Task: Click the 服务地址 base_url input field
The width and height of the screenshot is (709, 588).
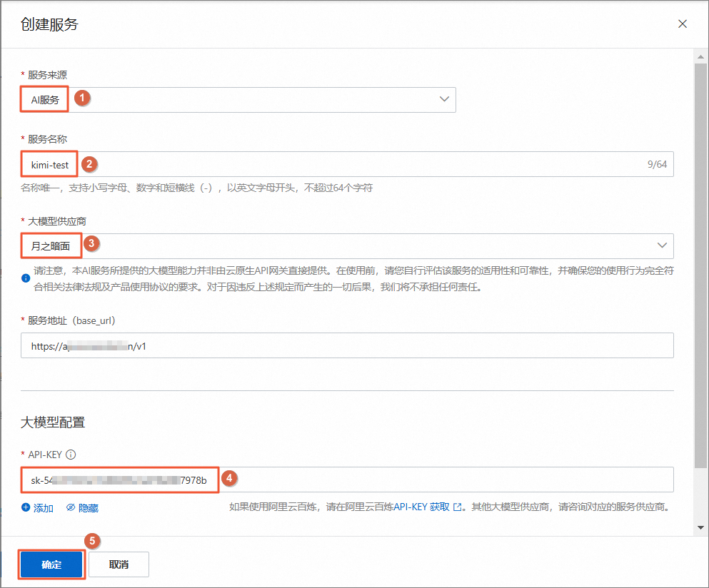Action: (x=347, y=346)
